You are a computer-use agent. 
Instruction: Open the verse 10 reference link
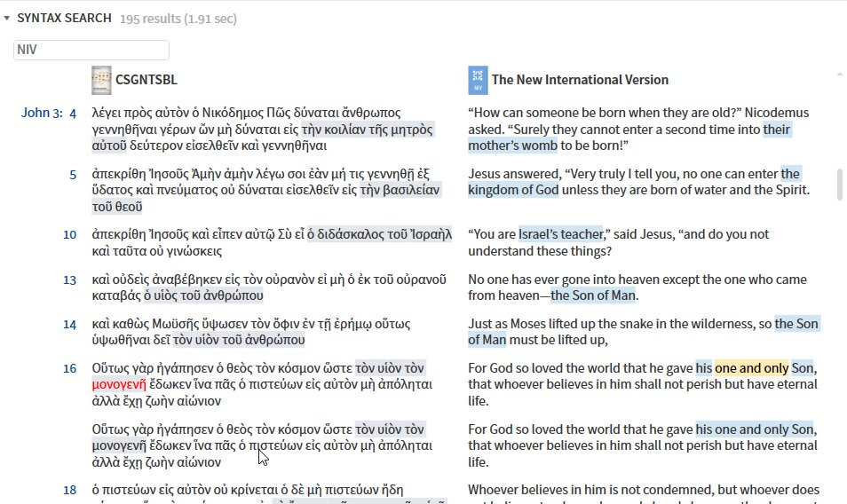pos(69,235)
